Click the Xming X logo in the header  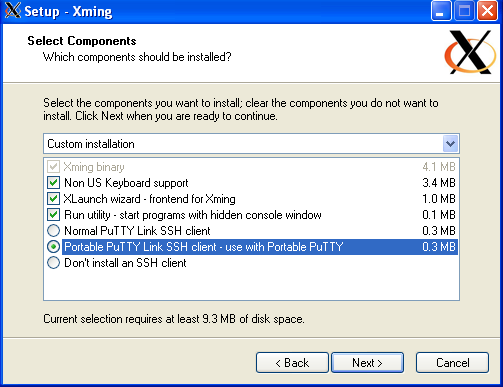tap(470, 52)
